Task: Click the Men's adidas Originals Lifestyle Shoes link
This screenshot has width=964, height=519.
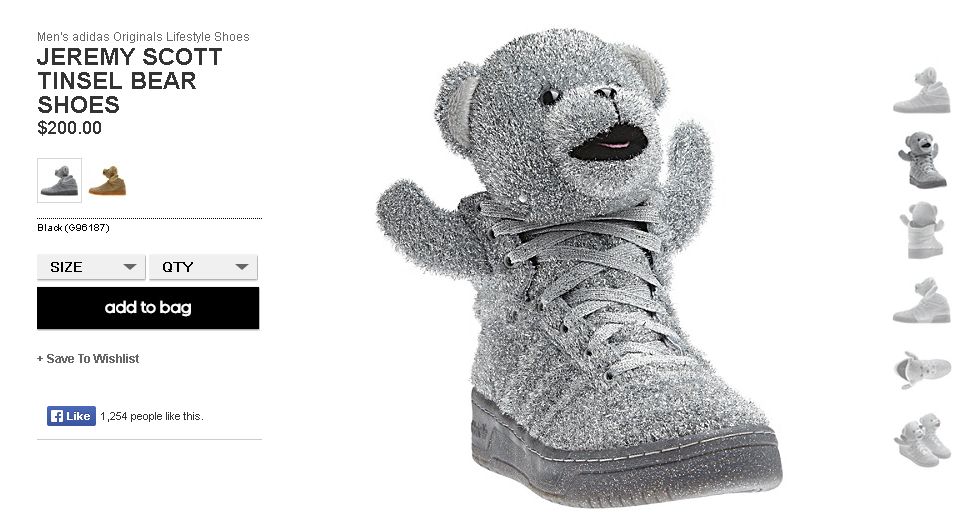Action: coord(143,37)
